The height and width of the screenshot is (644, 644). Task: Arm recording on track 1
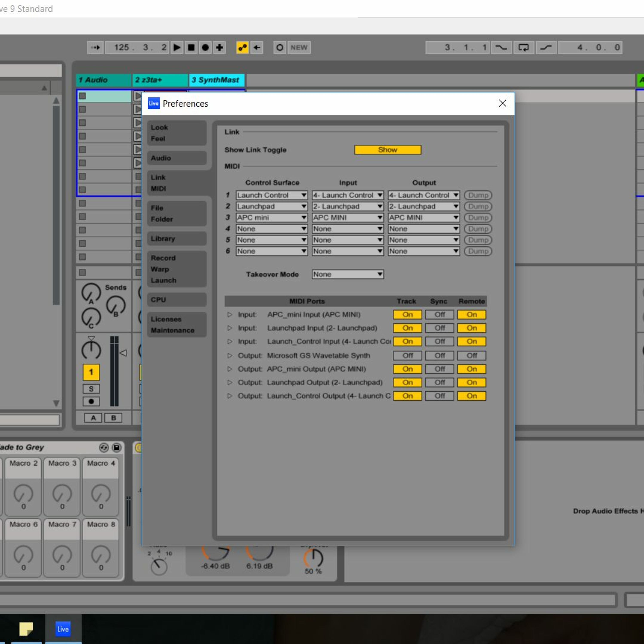pyautogui.click(x=91, y=401)
